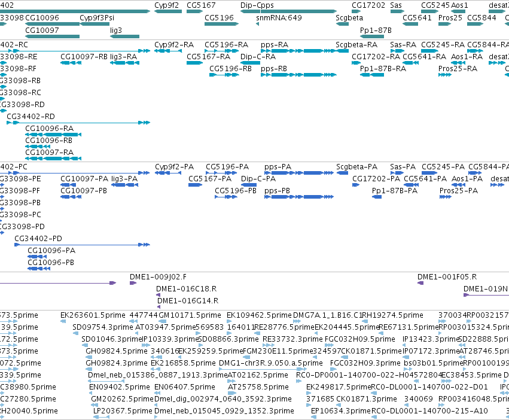
Task: Click transcript CG5641-RA label
Action: (x=424, y=57)
